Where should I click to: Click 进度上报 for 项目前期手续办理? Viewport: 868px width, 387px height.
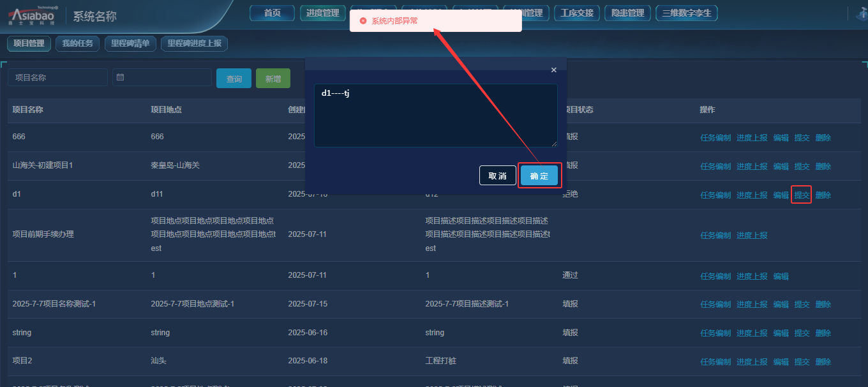(752, 236)
